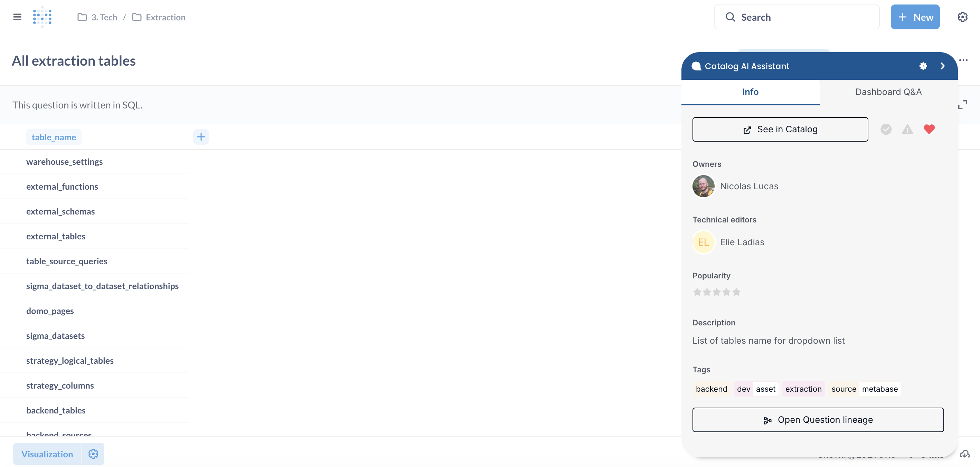Open Question lineage
Viewport: 980px width, 467px height.
pyautogui.click(x=818, y=419)
